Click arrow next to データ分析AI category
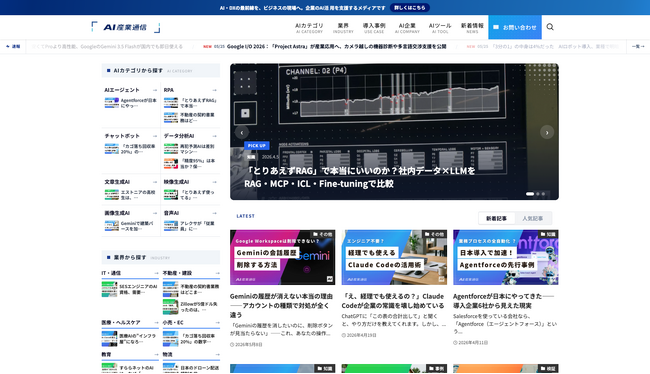Screen dimensions: 650x374 (214, 136)
